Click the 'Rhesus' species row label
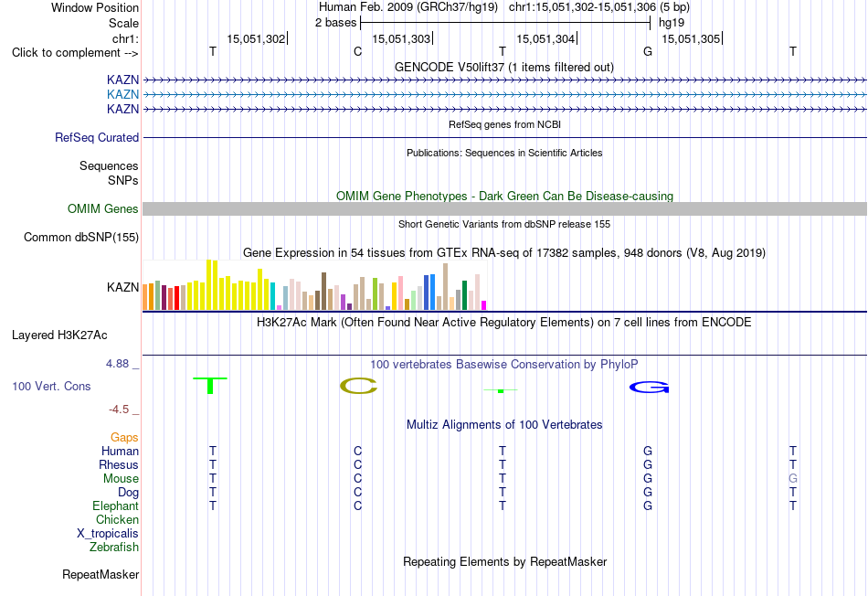This screenshot has height=596, width=868. click(x=119, y=464)
